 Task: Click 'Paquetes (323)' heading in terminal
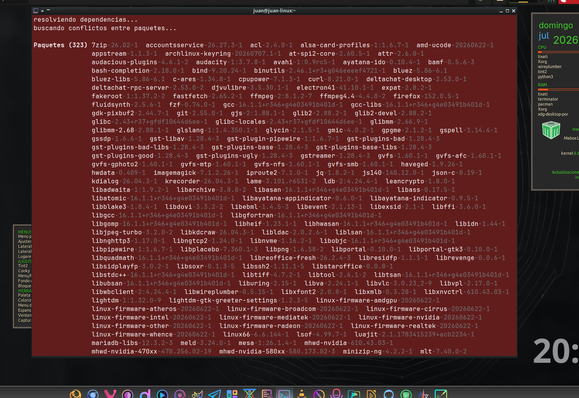[x=61, y=45]
